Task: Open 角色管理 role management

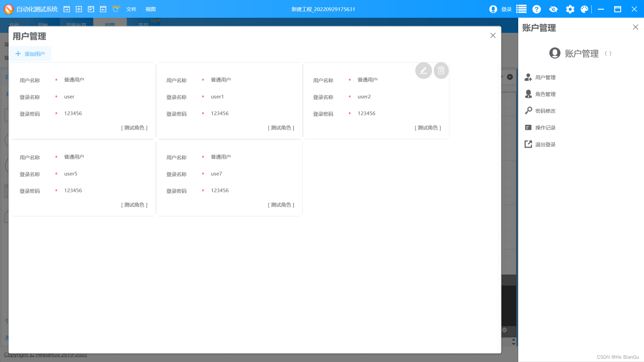Action: pyautogui.click(x=546, y=94)
